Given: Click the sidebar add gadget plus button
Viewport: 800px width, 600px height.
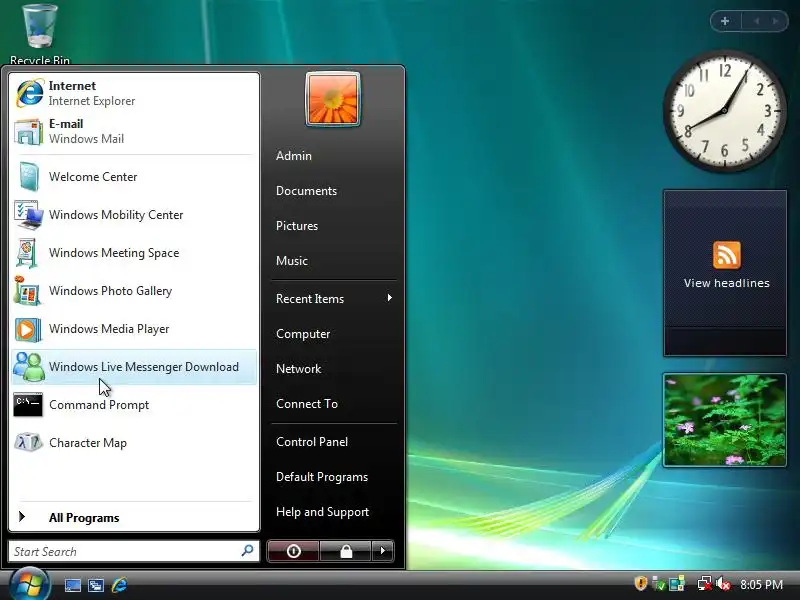Looking at the screenshot, I should pos(725,21).
